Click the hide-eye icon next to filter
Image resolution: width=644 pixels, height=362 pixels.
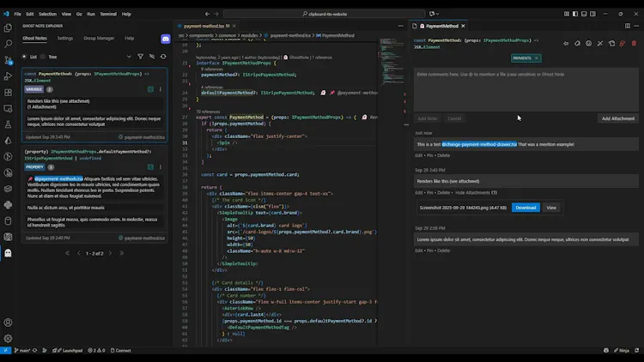click(152, 57)
